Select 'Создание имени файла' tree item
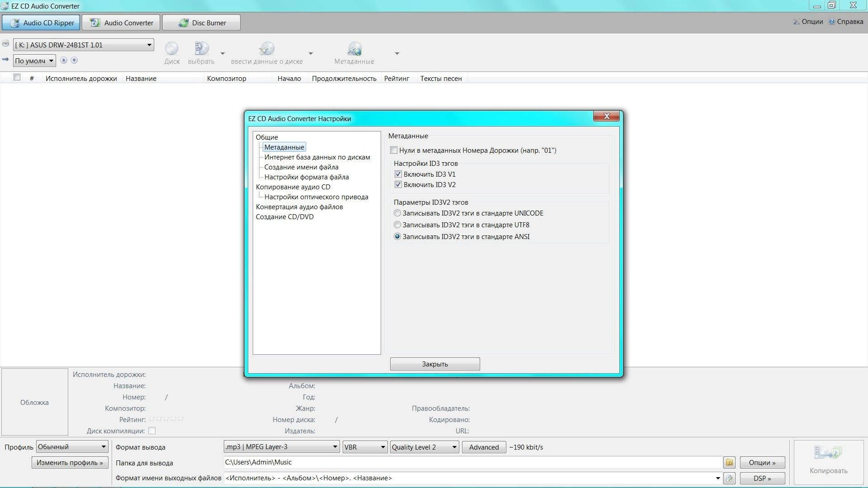The image size is (868, 488). [x=302, y=167]
